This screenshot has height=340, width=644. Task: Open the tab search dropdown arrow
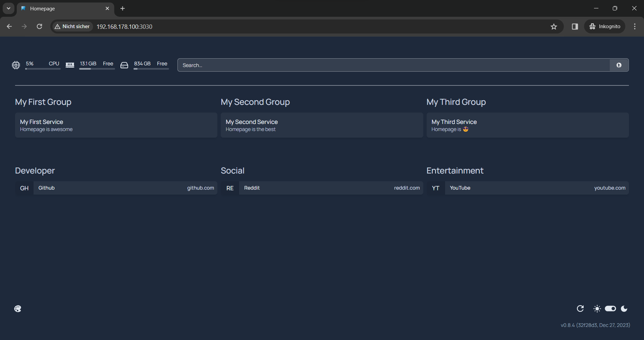coord(8,8)
